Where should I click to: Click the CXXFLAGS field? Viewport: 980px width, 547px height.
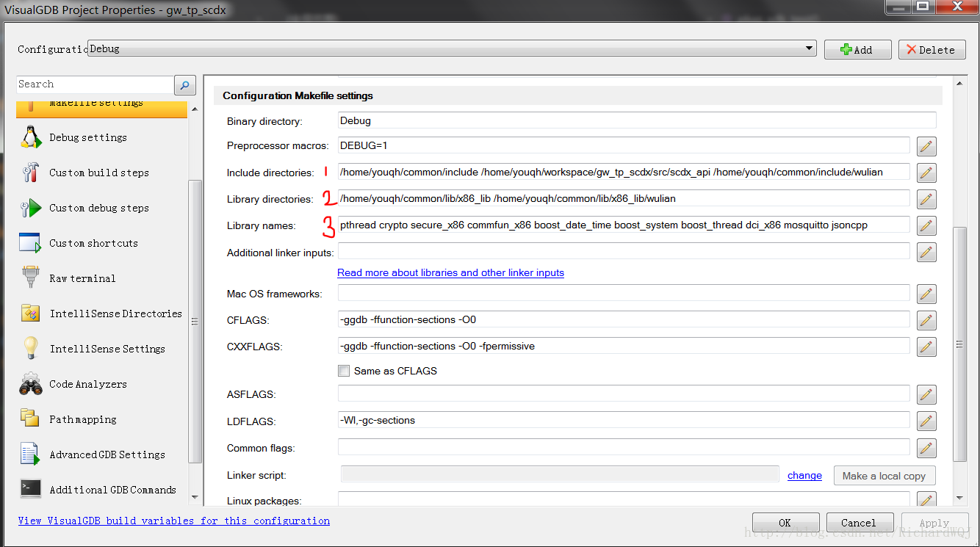tap(624, 346)
